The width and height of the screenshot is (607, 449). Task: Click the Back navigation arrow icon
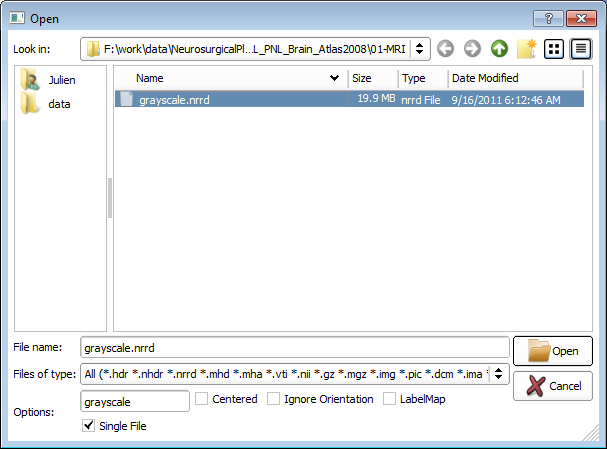tap(446, 48)
